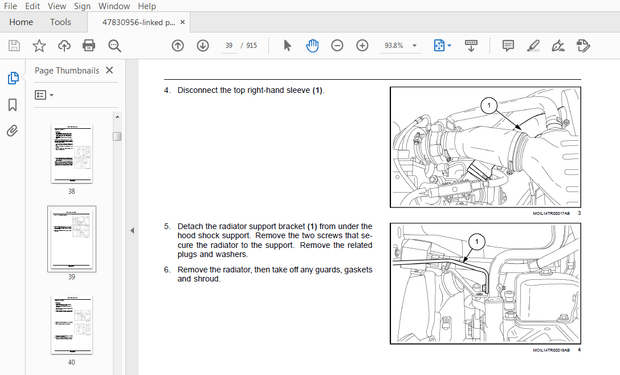Open the page fit options dropdown arrow

tap(450, 46)
